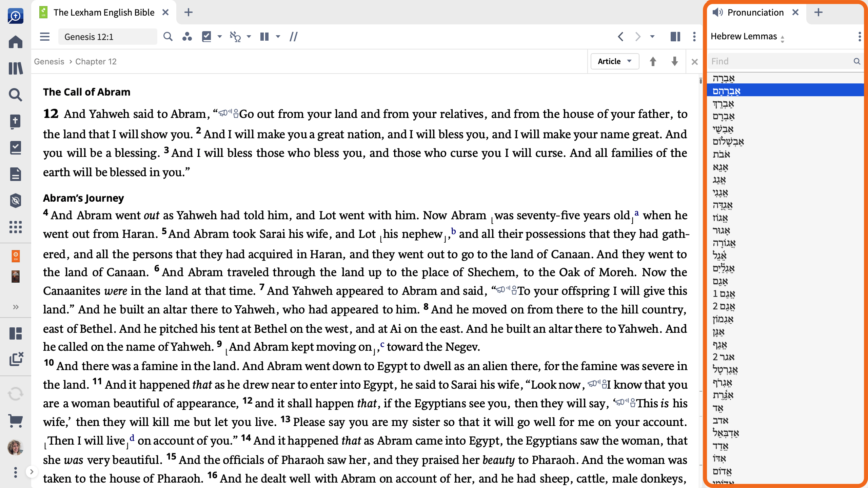Open the Library icon in sidebar

16,68
